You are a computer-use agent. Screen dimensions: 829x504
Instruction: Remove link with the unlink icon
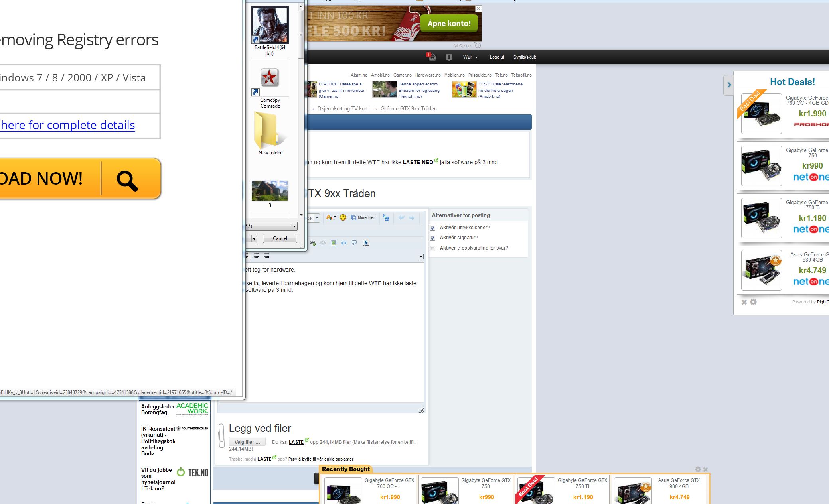(323, 243)
